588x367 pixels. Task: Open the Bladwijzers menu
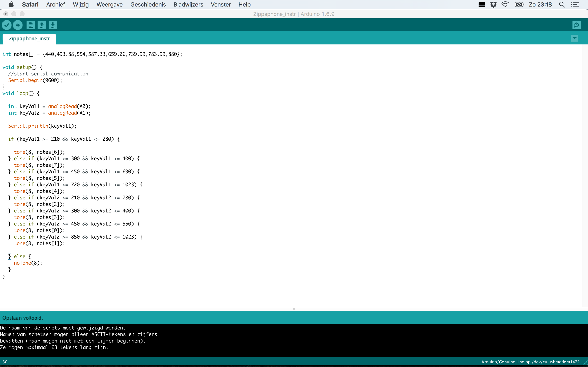click(x=188, y=5)
